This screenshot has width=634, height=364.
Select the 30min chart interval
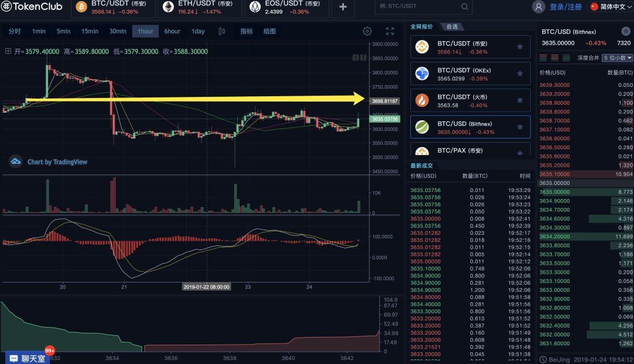(117, 31)
